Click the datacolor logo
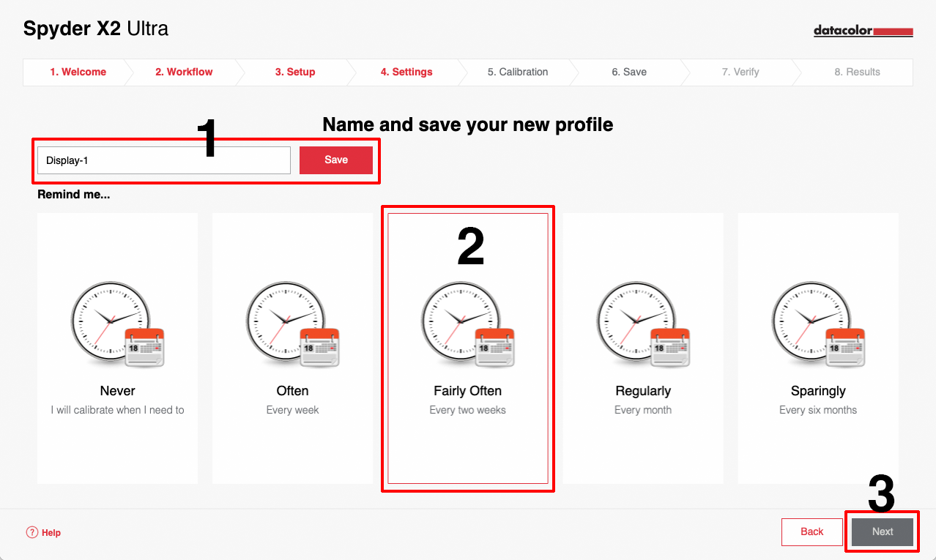 [x=863, y=31]
